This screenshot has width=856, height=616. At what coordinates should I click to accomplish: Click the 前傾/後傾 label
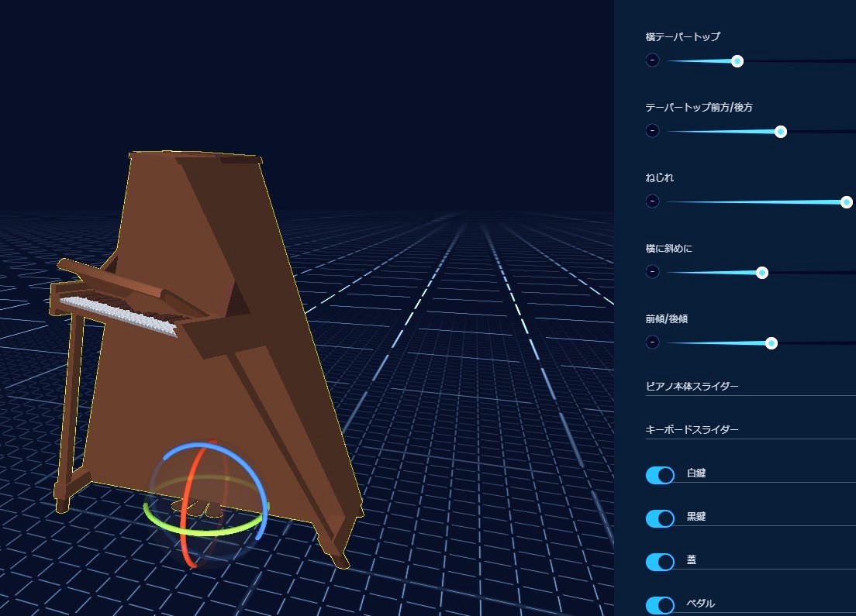click(667, 318)
